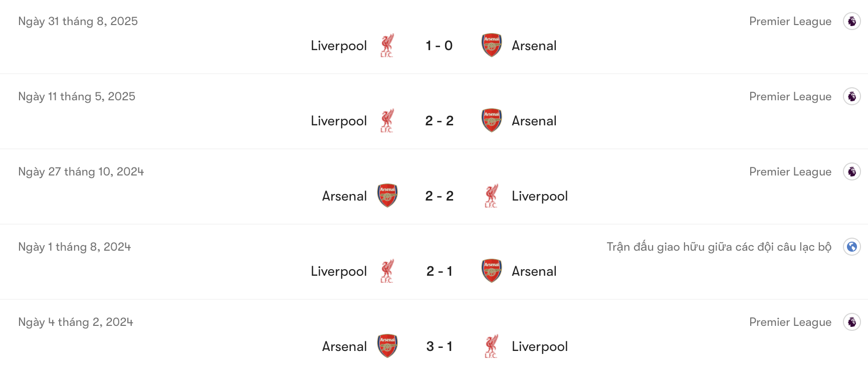Screen dimensions: 868x373
Task: Click the Arsenal team name in the 2-2 away match
Action: [x=534, y=120]
